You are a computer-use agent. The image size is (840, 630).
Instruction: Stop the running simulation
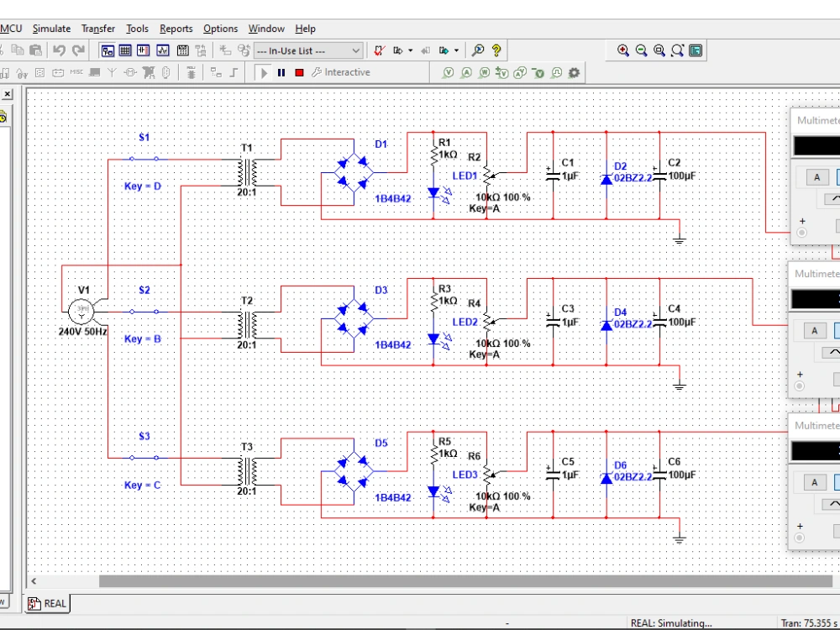click(x=299, y=72)
